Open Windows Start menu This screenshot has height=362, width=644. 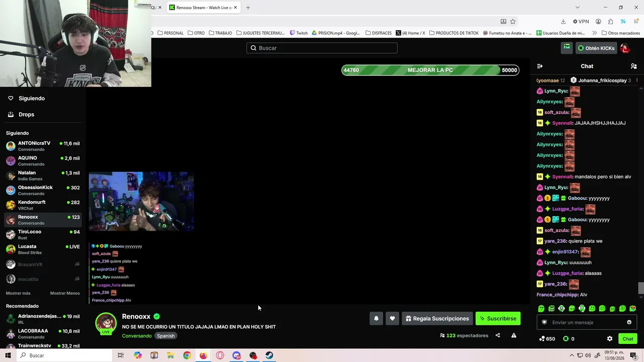[8, 355]
